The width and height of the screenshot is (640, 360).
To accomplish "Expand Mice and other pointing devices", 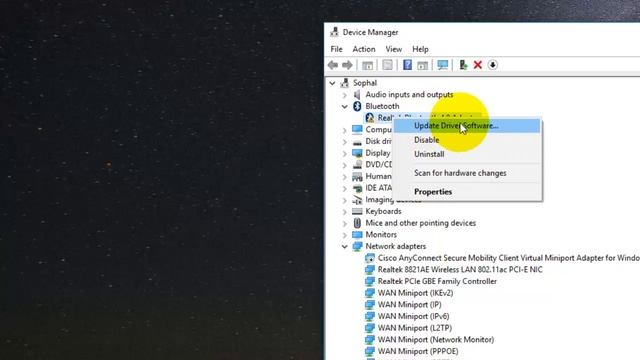I will pos(344,223).
